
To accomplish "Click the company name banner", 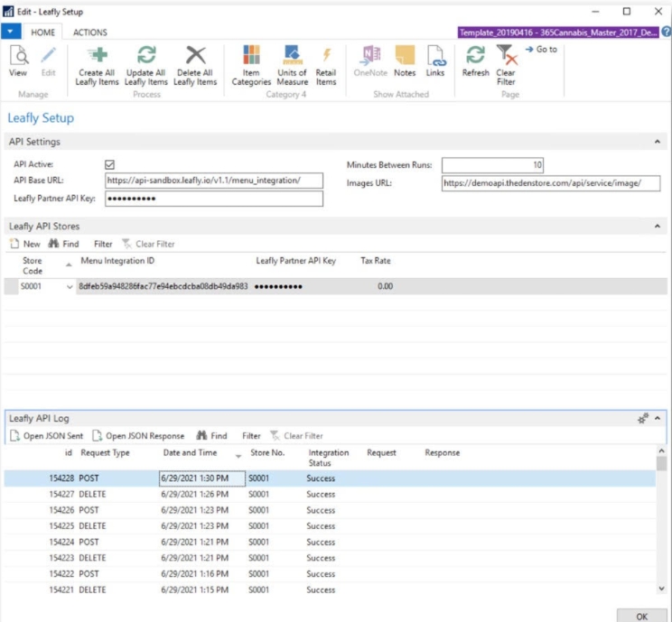I will click(x=558, y=32).
